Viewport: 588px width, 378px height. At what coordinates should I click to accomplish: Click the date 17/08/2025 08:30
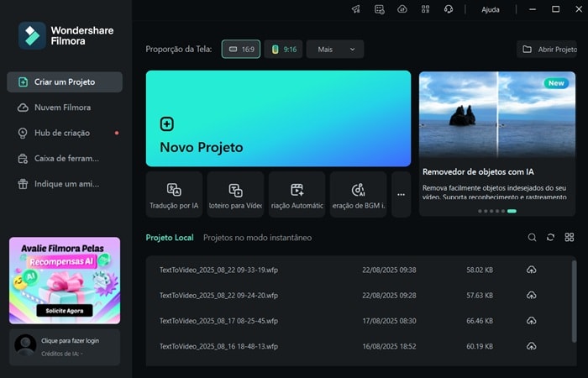coord(389,321)
